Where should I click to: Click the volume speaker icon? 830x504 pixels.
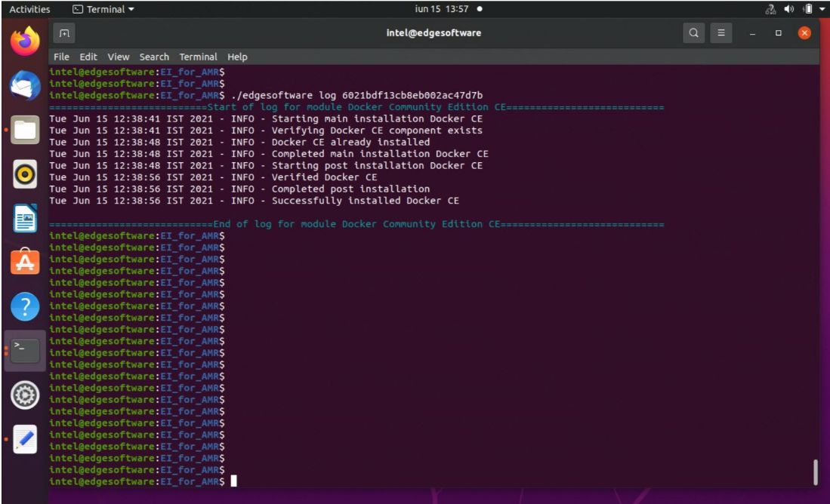(788, 9)
